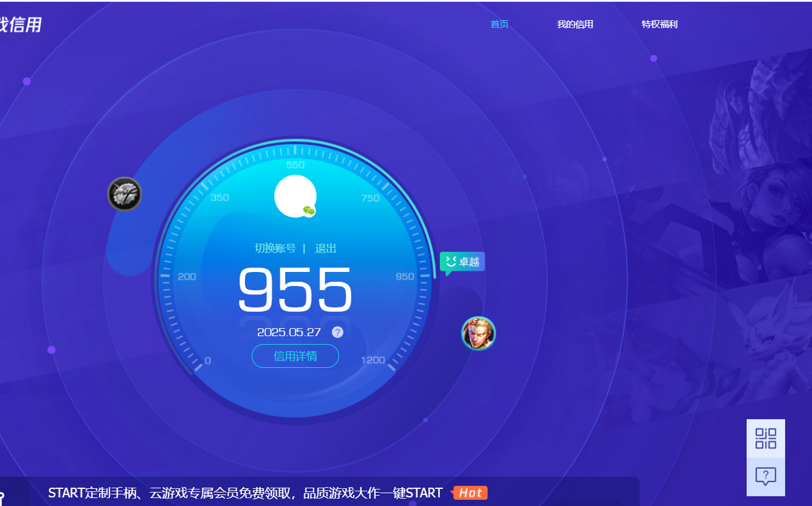812x506 pixels.
Task: Go to the 首页 tab
Action: (499, 24)
